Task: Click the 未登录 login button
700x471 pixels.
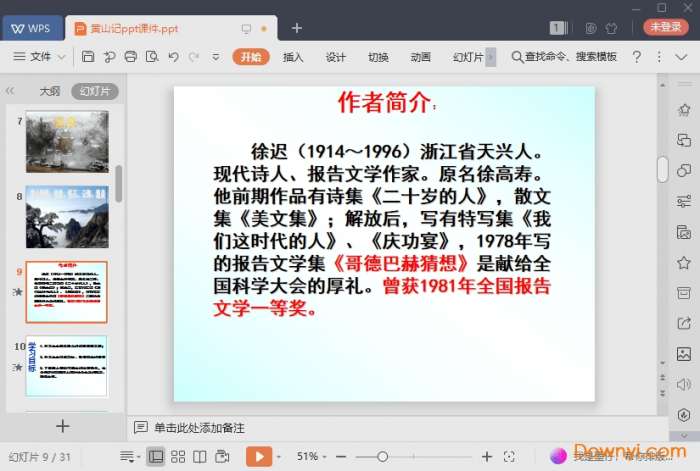Action: point(666,27)
